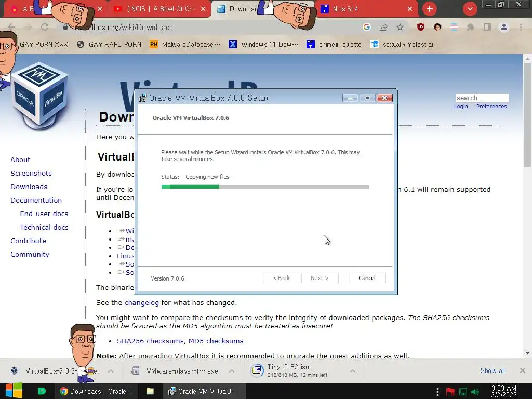
Task: Close the Ncis S14 tab
Action: (410, 9)
